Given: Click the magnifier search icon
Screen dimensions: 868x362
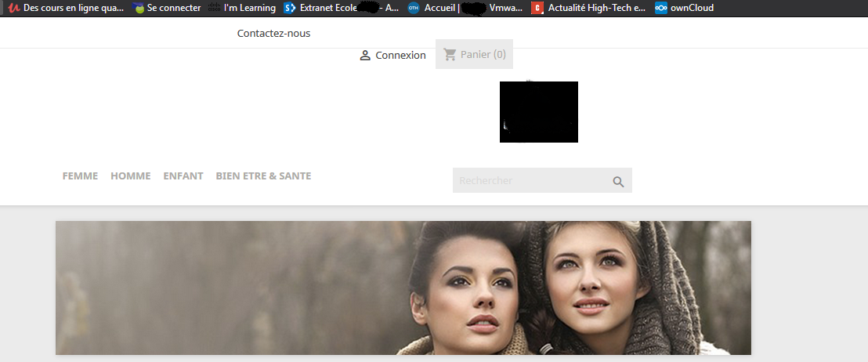Looking at the screenshot, I should (x=618, y=182).
